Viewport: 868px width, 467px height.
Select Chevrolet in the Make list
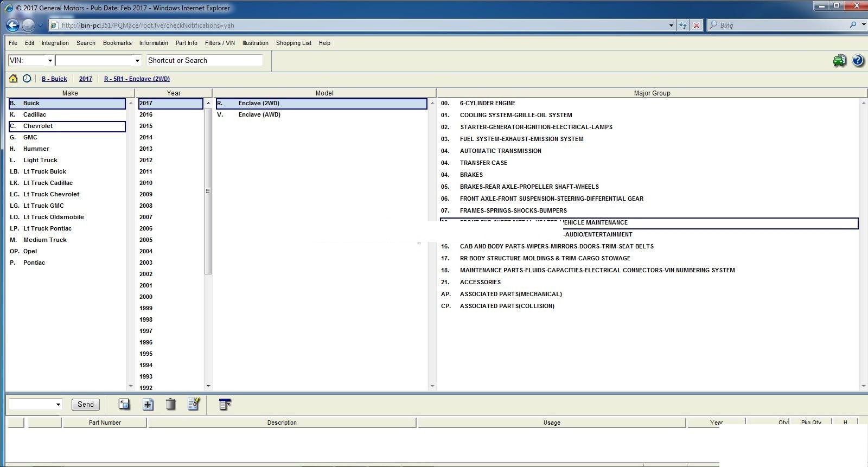click(67, 126)
